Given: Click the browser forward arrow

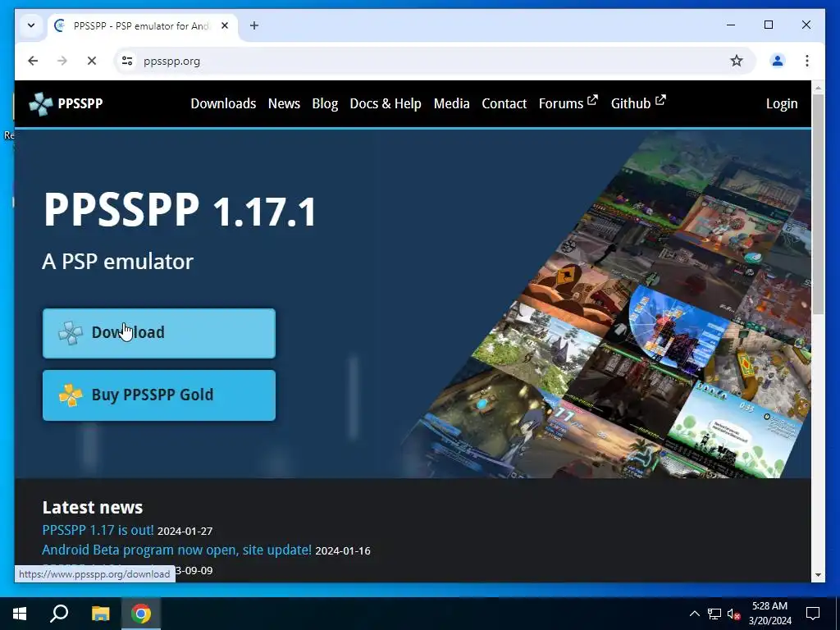Looking at the screenshot, I should (62, 61).
